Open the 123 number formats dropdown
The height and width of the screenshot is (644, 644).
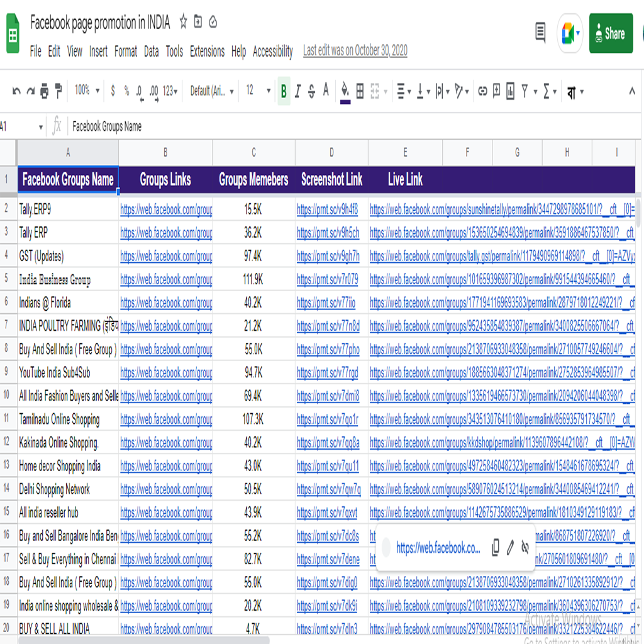click(x=170, y=91)
